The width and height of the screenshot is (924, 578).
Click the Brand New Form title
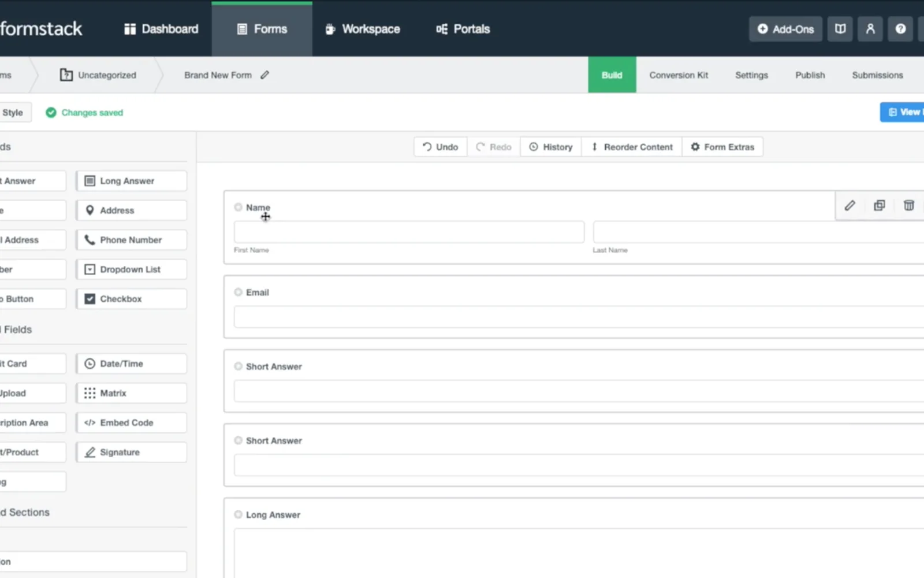click(218, 75)
